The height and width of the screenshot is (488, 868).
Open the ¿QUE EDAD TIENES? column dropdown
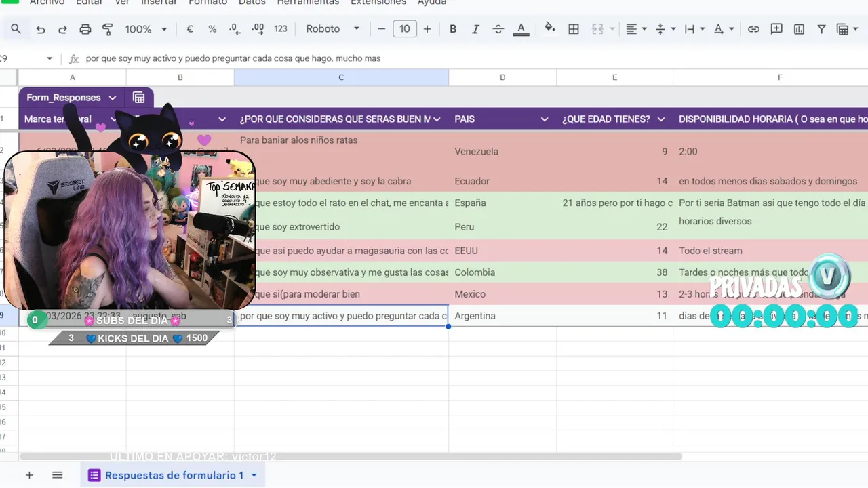pyautogui.click(x=661, y=119)
